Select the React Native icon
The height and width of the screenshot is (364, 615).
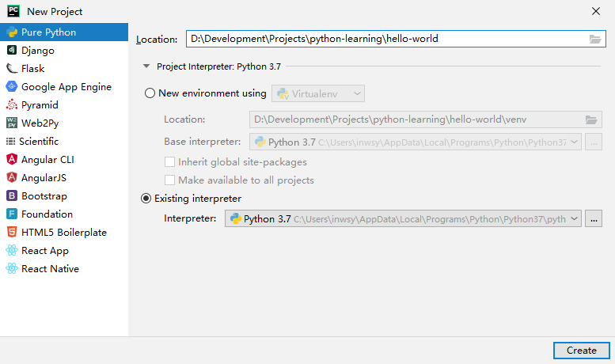pos(12,268)
